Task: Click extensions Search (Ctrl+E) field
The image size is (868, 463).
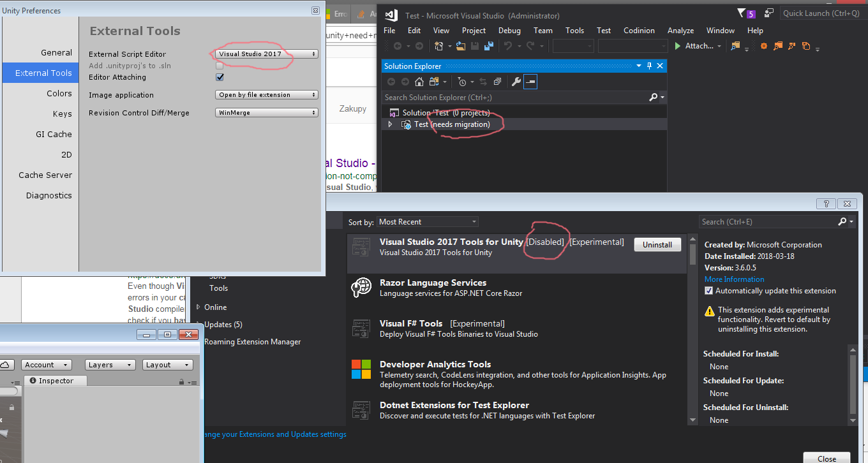Action: pyautogui.click(x=768, y=221)
